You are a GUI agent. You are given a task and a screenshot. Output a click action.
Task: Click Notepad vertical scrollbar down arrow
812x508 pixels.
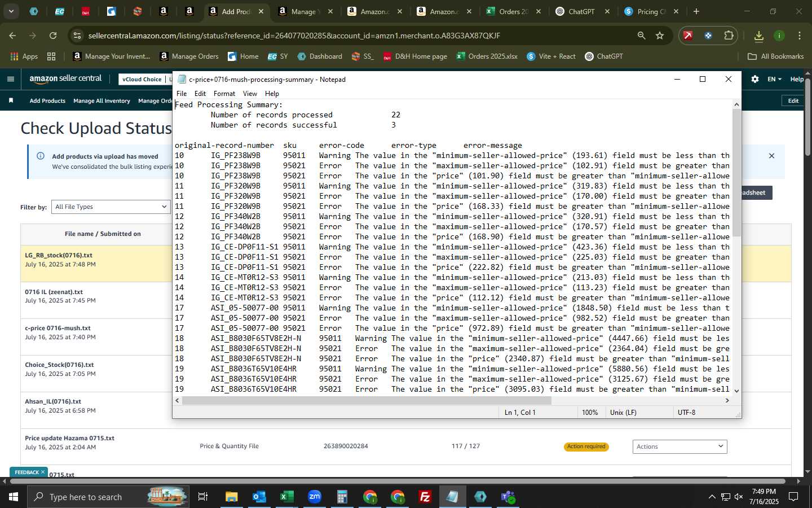(x=736, y=391)
